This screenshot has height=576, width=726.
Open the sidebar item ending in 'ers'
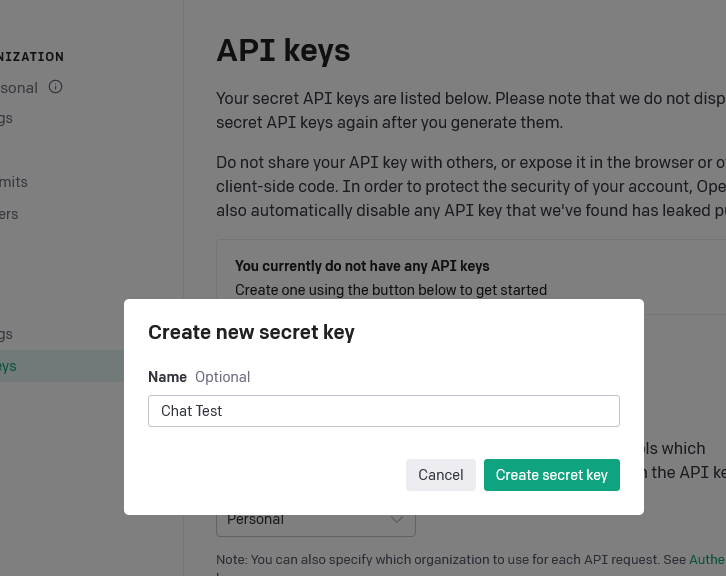9,214
